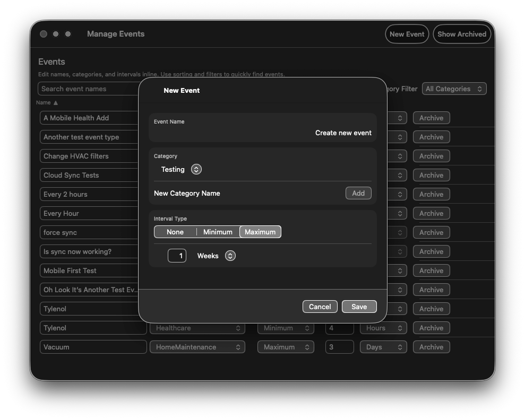Add a new category name
The height and width of the screenshot is (420, 525).
(358, 193)
